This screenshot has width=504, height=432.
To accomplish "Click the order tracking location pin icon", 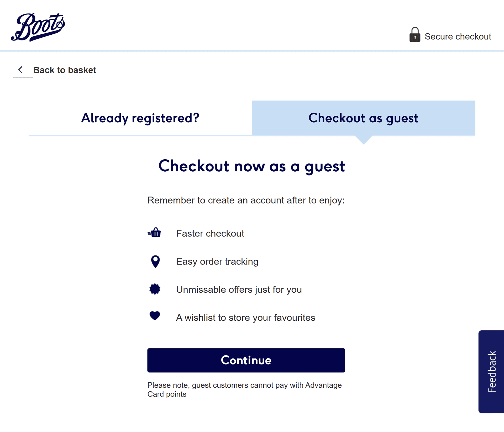I will coord(155,261).
